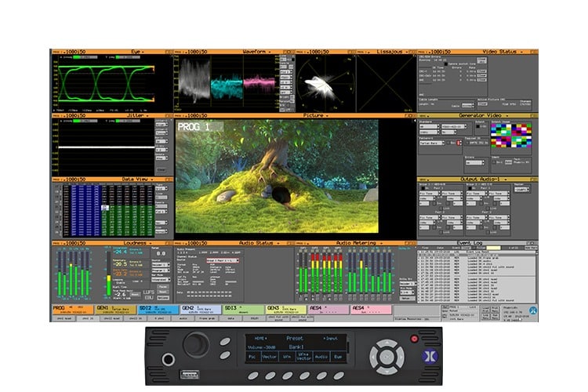Click the red power button on the hardware unit
588x392 pixels.
tap(415, 339)
